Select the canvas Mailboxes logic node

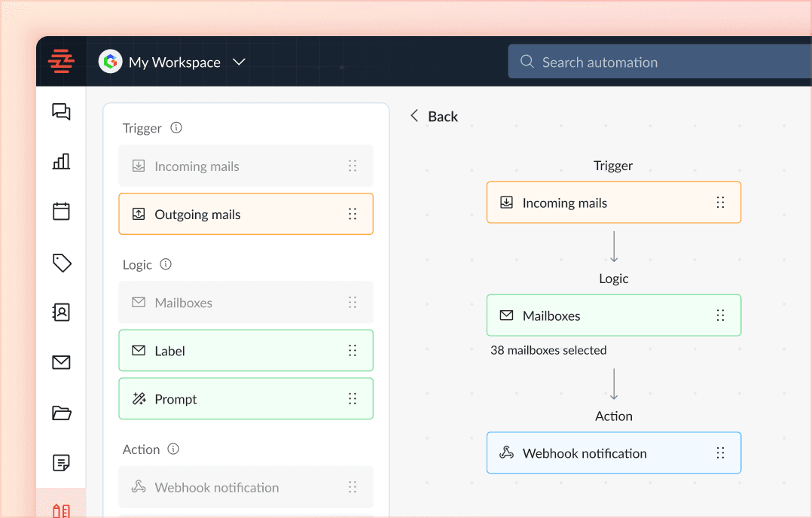pos(614,315)
